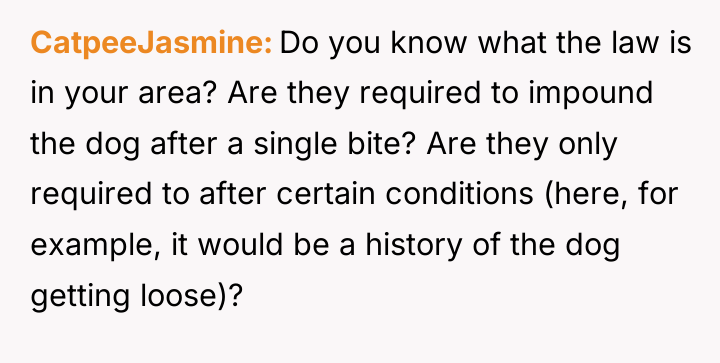Click the word "impound" in the comment

[x=591, y=93]
